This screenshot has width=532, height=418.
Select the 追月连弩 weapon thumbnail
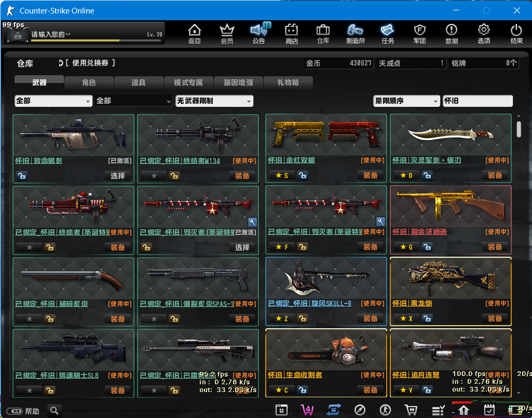pyautogui.click(x=451, y=350)
